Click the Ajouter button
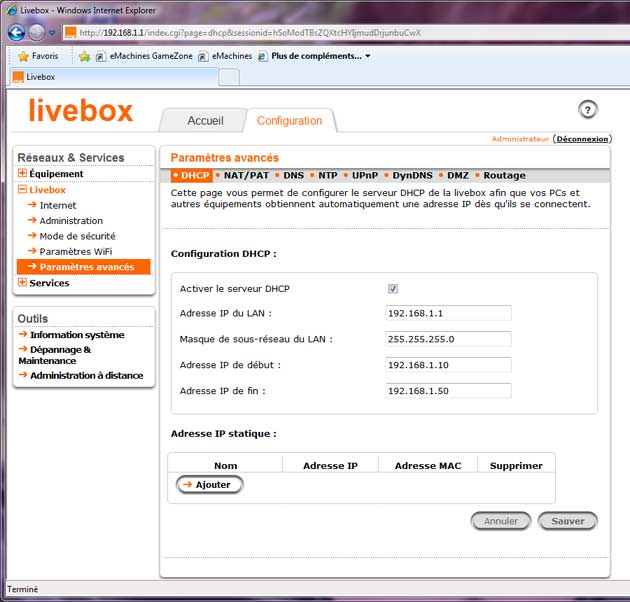Viewport: 630px width, 602px height. [209, 485]
